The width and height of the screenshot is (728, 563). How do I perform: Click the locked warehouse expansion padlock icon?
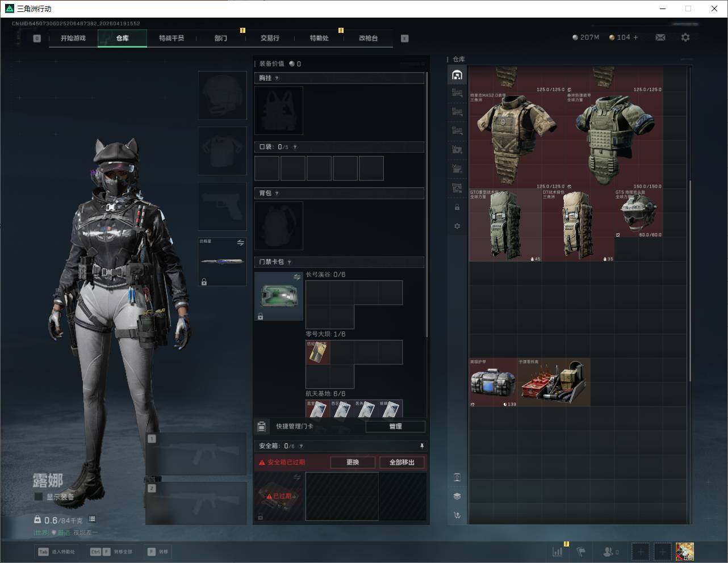pos(457,208)
